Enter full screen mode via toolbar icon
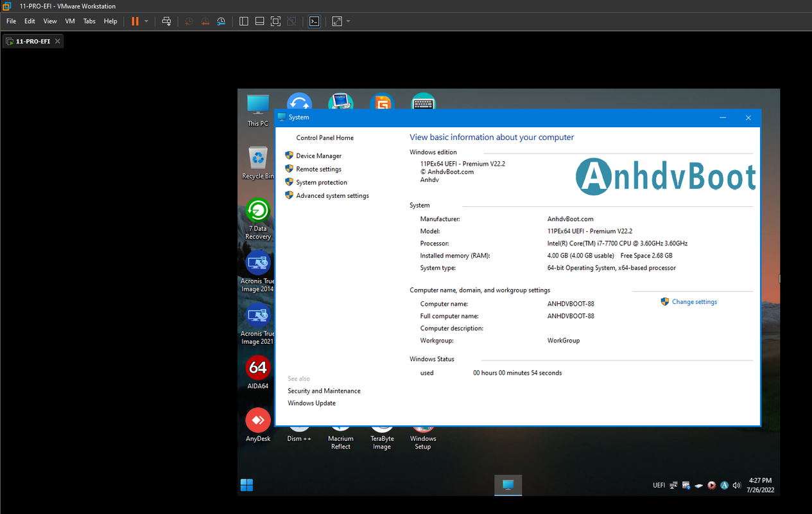Viewport: 812px width, 514px height. (275, 21)
